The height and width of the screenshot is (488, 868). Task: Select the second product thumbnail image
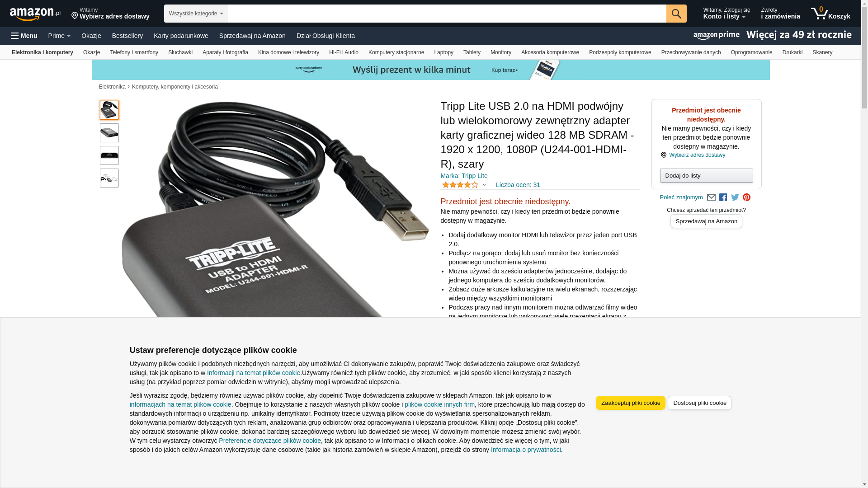[x=109, y=133]
